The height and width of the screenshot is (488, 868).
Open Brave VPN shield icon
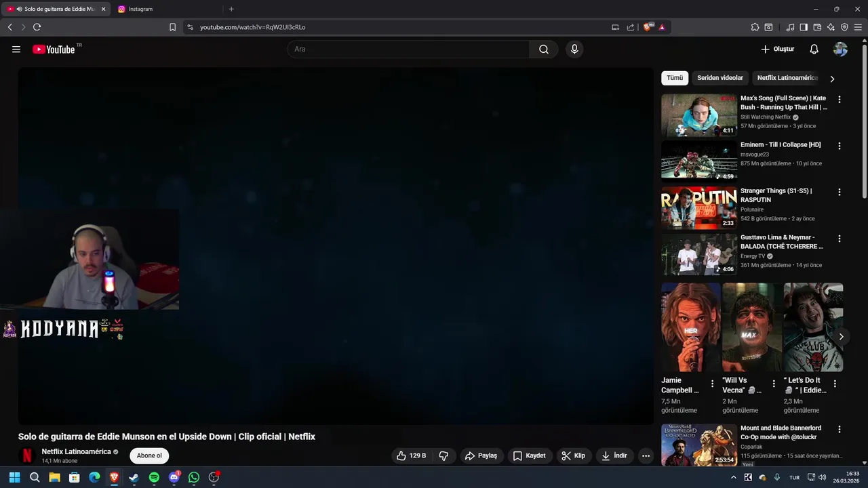click(844, 27)
